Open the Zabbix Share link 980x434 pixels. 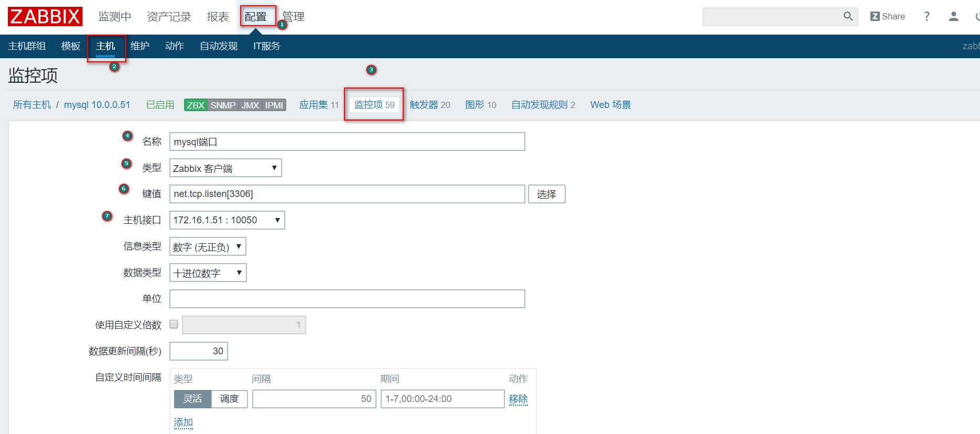[x=887, y=16]
